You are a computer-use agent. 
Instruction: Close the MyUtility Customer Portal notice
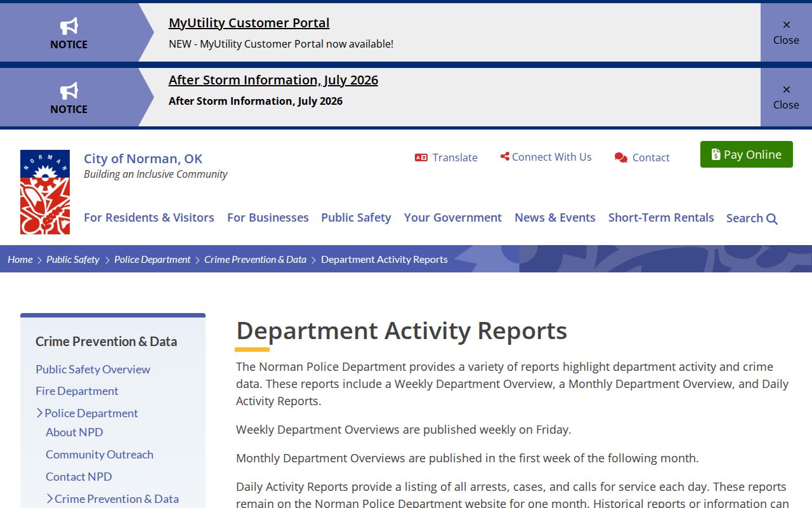click(786, 32)
